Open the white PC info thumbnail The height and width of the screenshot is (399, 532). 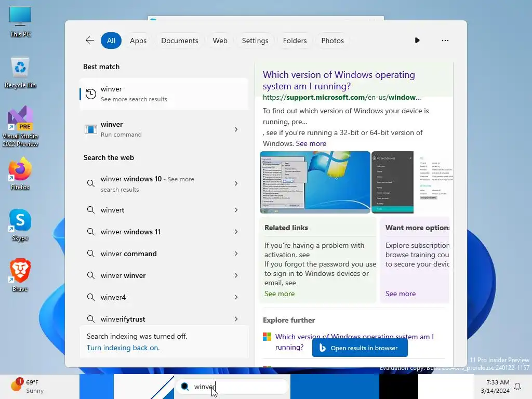tap(434, 182)
